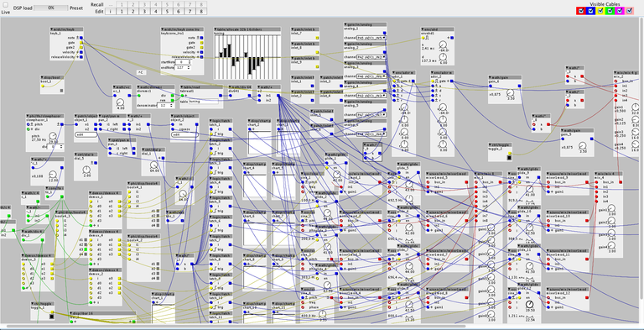Toggle the yellow visible cables checkbox
The height and width of the screenshot is (330, 644).
tap(600, 11)
